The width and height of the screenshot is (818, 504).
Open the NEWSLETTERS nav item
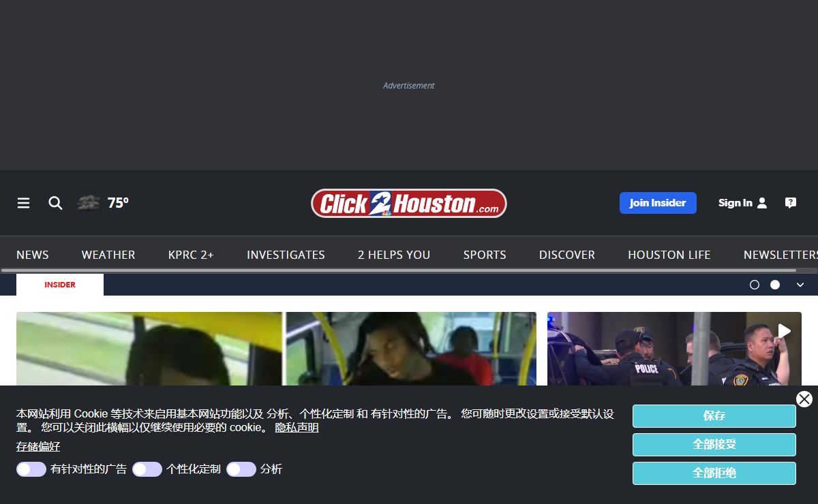click(x=781, y=255)
